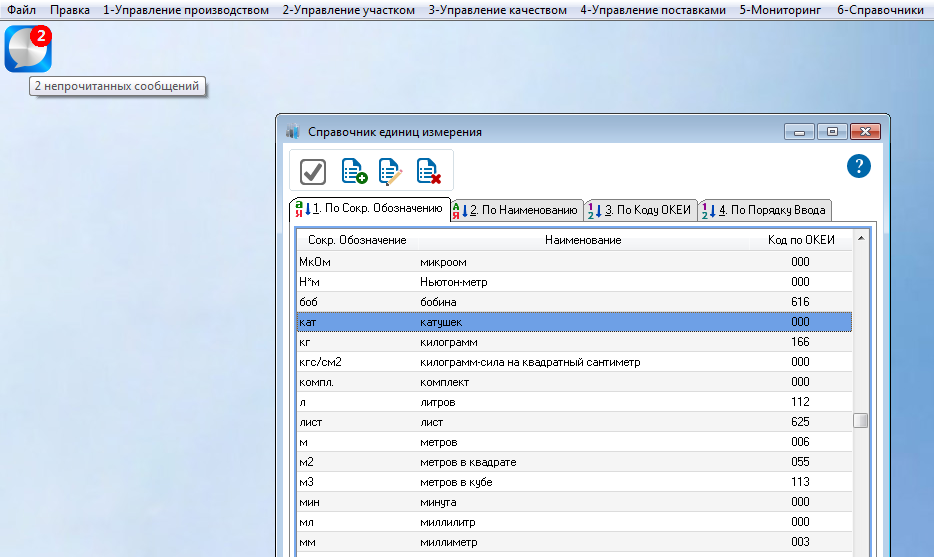Click 'Наименование' column header
This screenshot has width=934, height=557.
pyautogui.click(x=583, y=240)
